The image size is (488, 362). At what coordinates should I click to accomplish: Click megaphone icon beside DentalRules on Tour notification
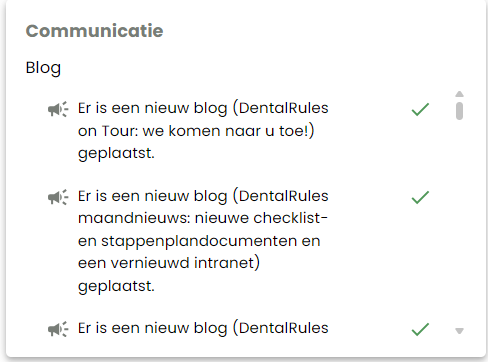(58, 109)
